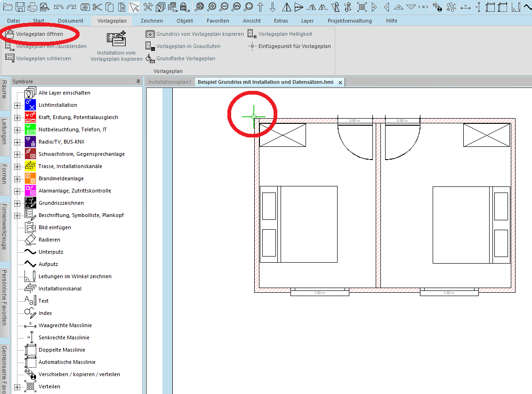This screenshot has height=394, width=532.
Task: Click the printer icon in top toolbar
Action: pyautogui.click(x=32, y=7)
